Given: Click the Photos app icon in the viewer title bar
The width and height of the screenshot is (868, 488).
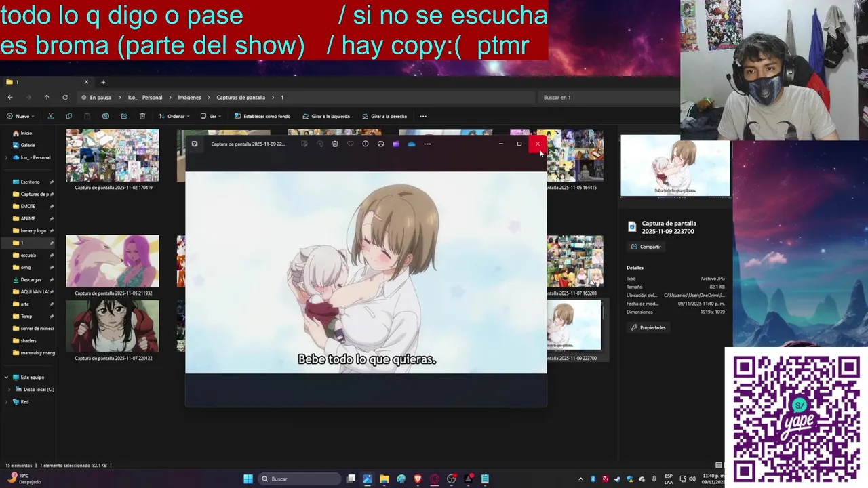Looking at the screenshot, I should click(x=195, y=144).
